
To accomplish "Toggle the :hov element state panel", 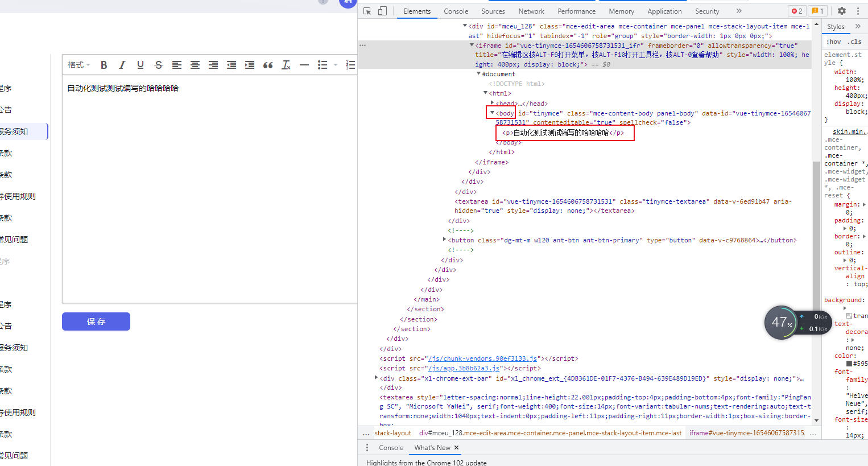I will (834, 42).
